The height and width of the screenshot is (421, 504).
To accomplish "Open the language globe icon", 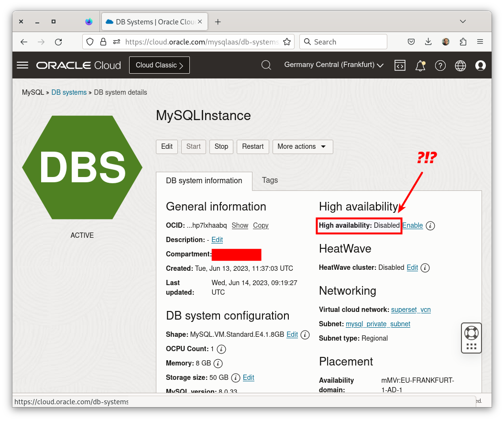I will [x=460, y=66].
